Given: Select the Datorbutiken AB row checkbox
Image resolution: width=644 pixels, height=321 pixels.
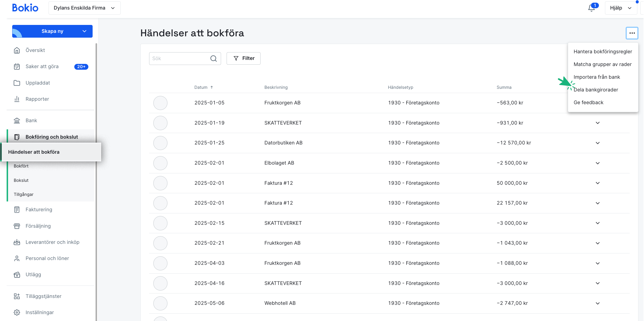Looking at the screenshot, I should click(160, 143).
